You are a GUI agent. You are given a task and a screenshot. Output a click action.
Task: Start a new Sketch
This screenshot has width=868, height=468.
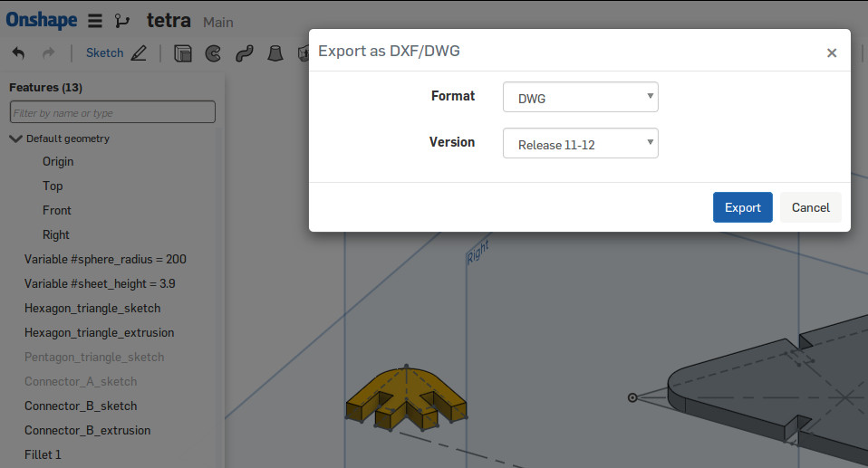(116, 53)
